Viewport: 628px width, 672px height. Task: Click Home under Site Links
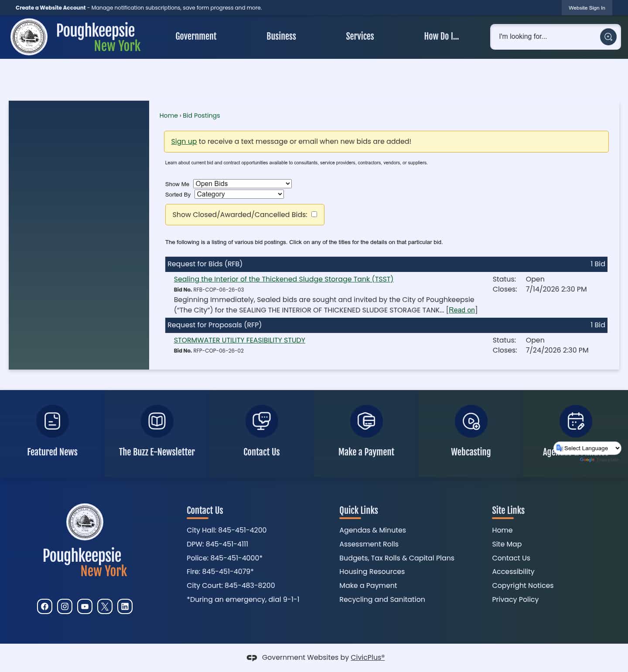click(502, 530)
